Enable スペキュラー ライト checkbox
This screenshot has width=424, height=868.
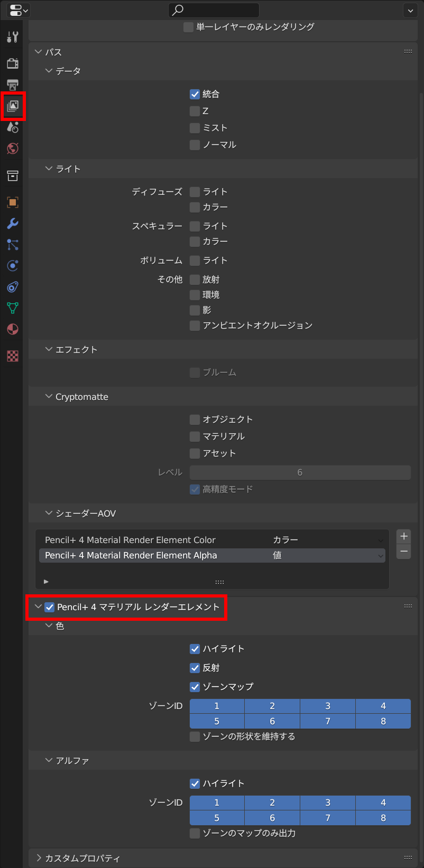(x=195, y=226)
